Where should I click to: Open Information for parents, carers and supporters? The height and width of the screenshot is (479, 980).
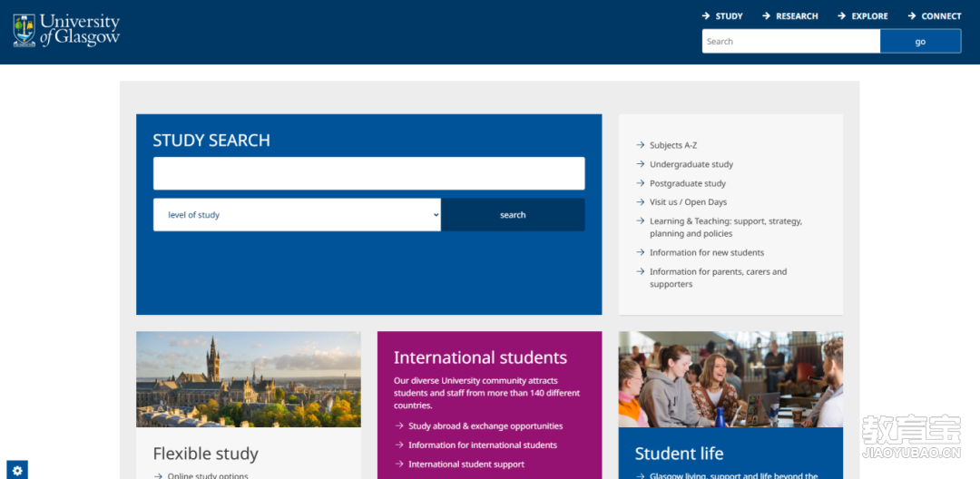click(718, 278)
